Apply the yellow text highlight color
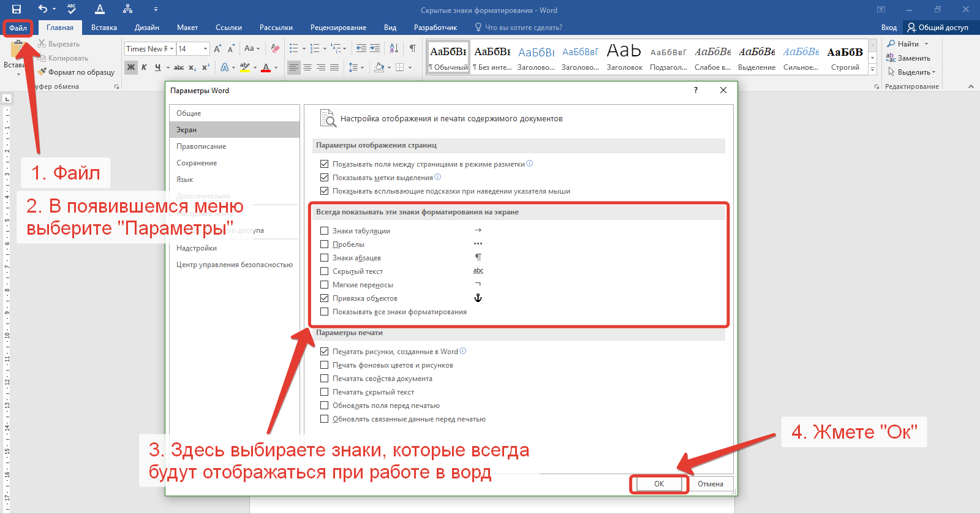Screen dimensions: 980x514 click(x=244, y=67)
